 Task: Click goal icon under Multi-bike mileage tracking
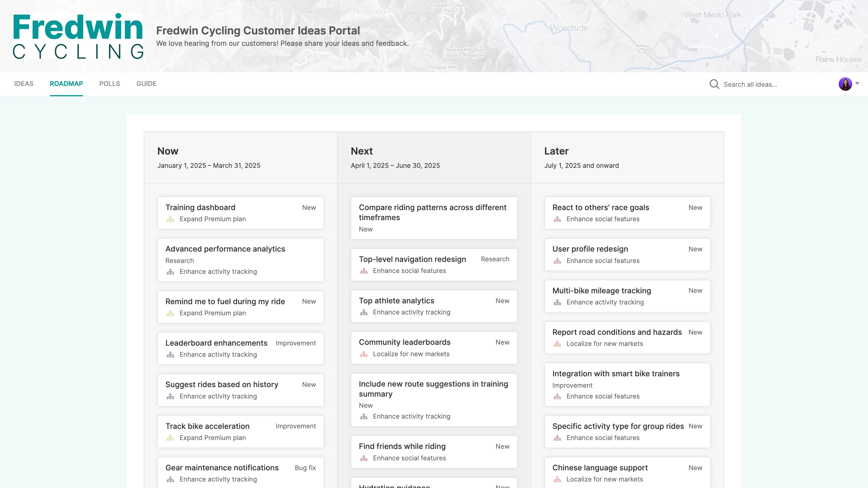click(x=557, y=303)
